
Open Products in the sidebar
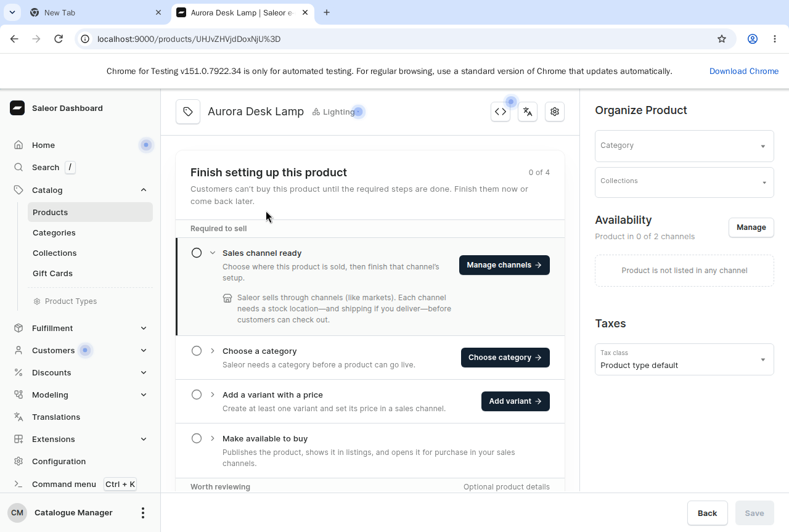tap(90, 212)
